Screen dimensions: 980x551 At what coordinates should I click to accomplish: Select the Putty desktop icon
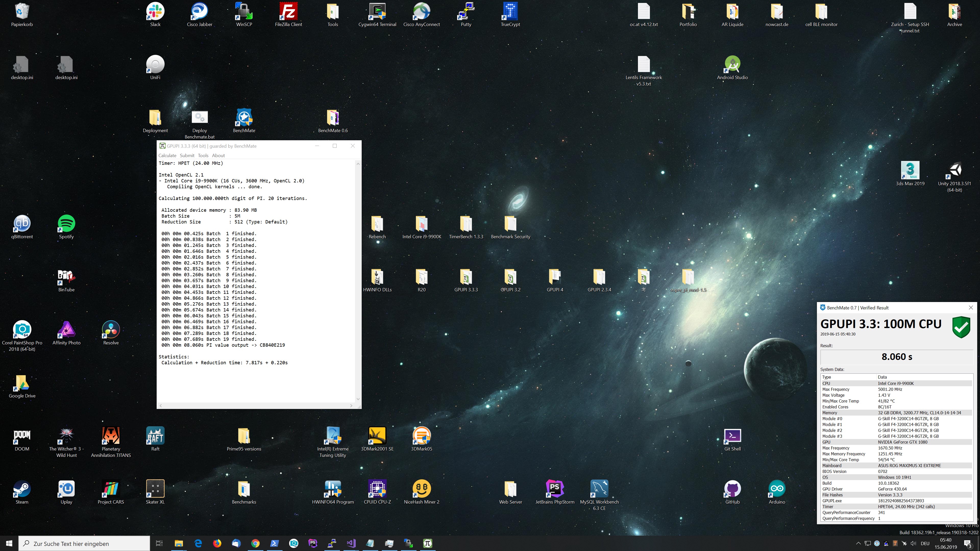pyautogui.click(x=466, y=15)
